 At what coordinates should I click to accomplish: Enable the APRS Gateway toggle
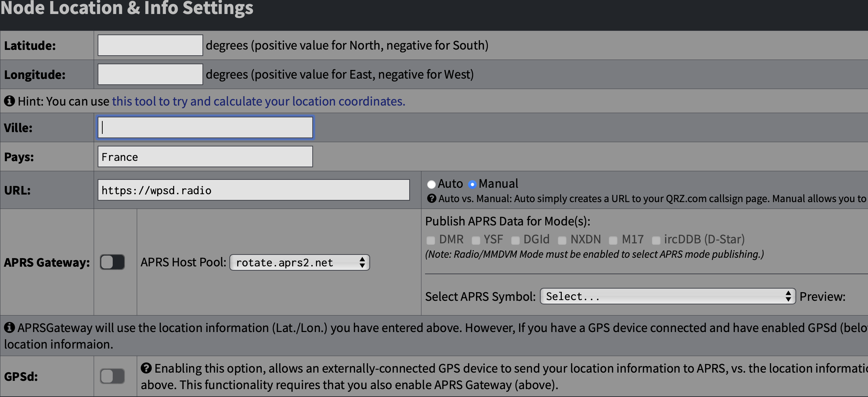[112, 262]
